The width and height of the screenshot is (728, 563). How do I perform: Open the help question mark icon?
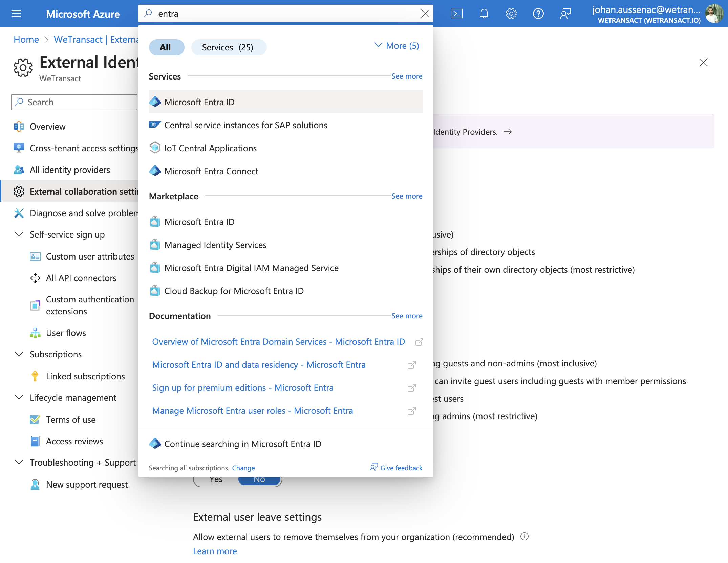tap(538, 14)
